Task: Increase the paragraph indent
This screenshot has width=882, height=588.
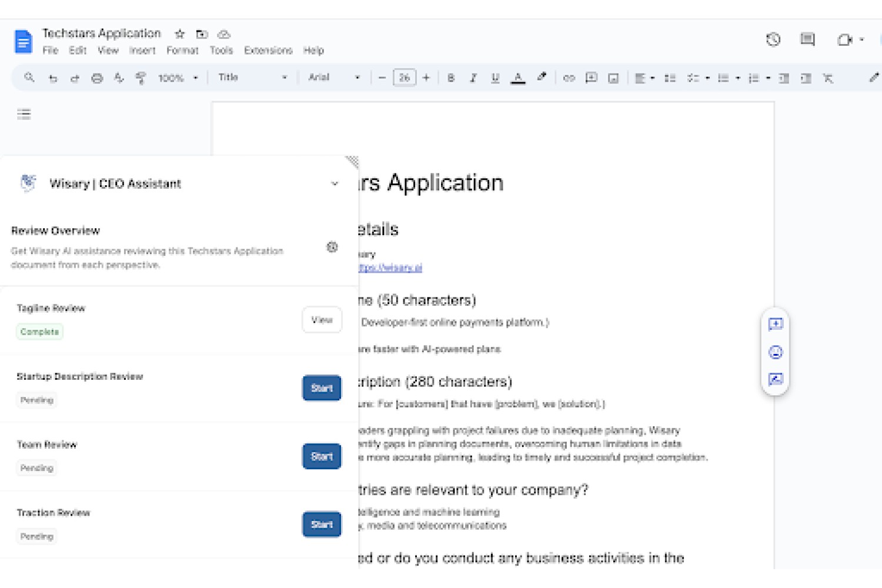Action: [x=806, y=78]
